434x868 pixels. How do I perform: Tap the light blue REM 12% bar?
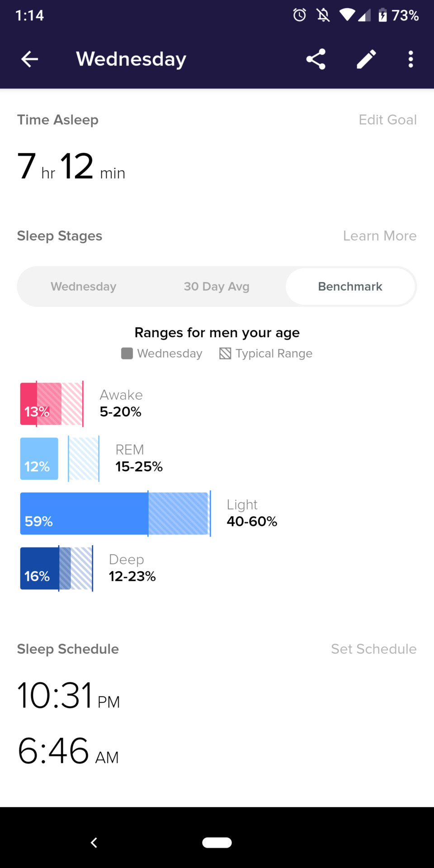pyautogui.click(x=39, y=458)
